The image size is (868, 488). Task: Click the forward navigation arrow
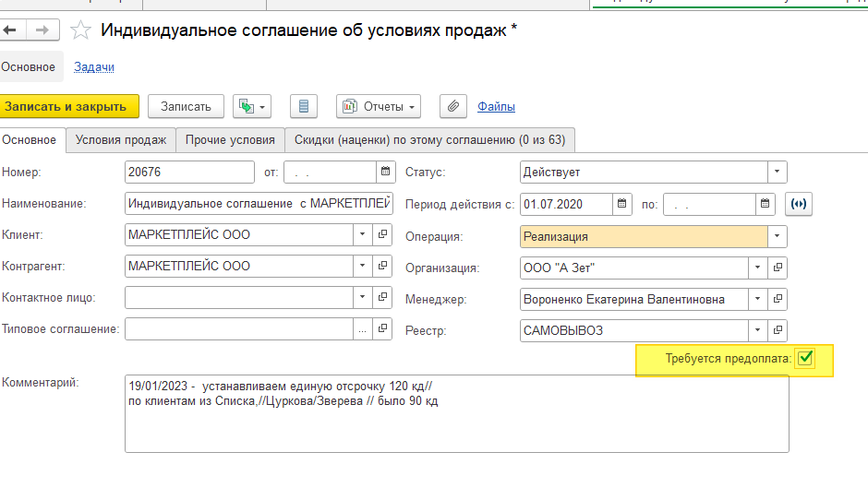42,30
